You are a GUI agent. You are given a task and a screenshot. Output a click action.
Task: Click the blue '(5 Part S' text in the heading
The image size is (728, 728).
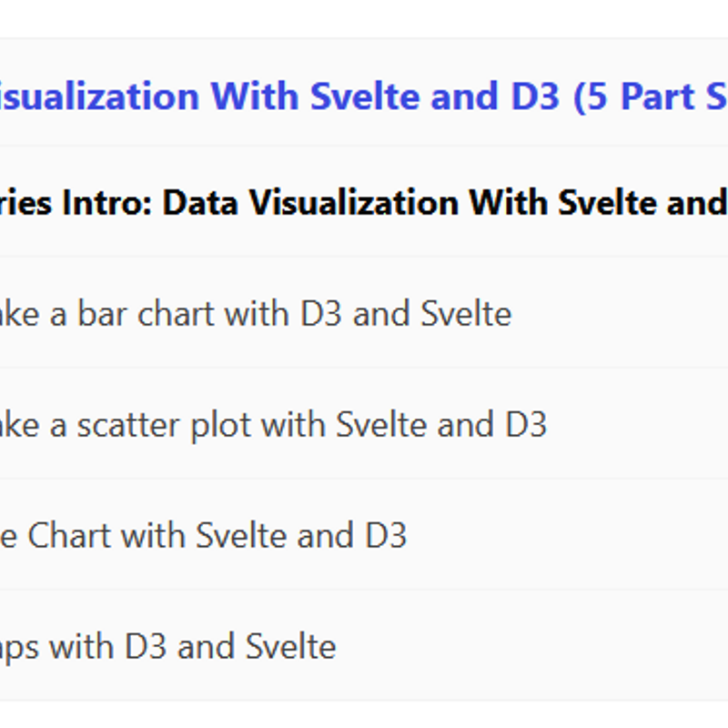point(651,96)
